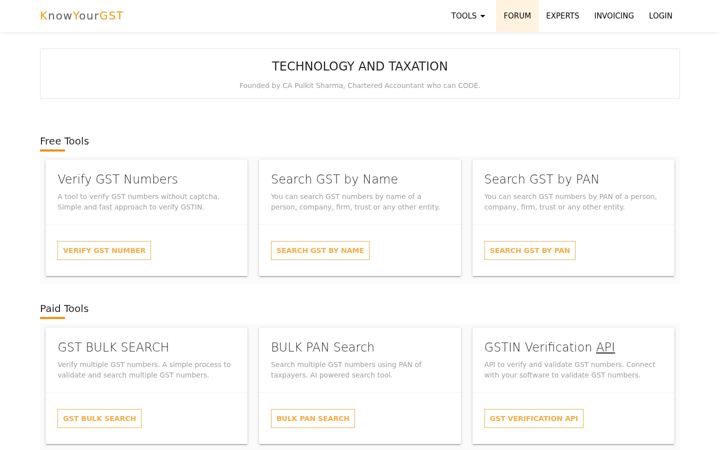This screenshot has height=450, width=720.
Task: Click the GST VERIFICATION API button
Action: pos(534,418)
